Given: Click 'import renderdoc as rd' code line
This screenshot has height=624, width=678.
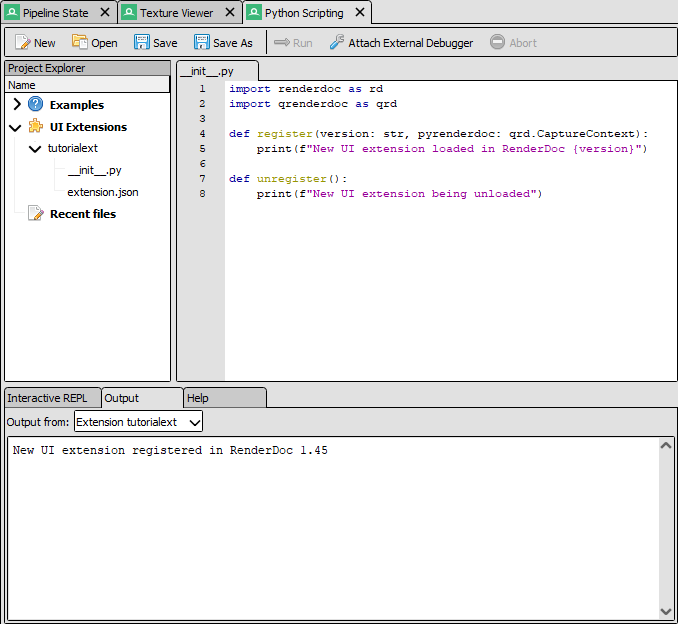Looking at the screenshot, I should coord(306,89).
